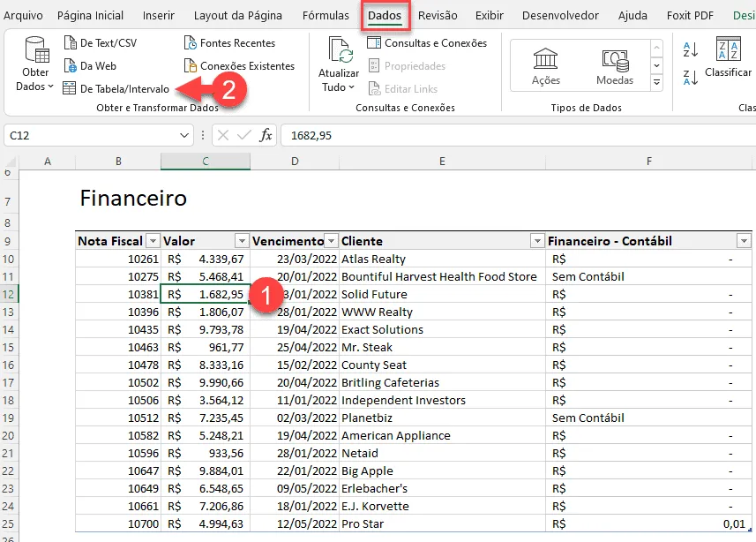Select client cell Pro Star

coord(442,523)
